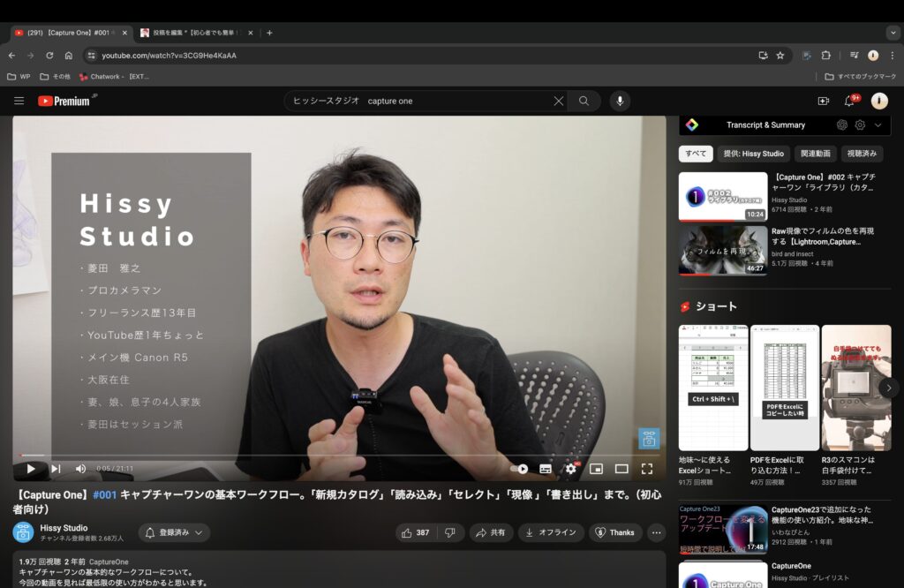Go to browser home page
The width and height of the screenshot is (904, 588).
coord(69,56)
